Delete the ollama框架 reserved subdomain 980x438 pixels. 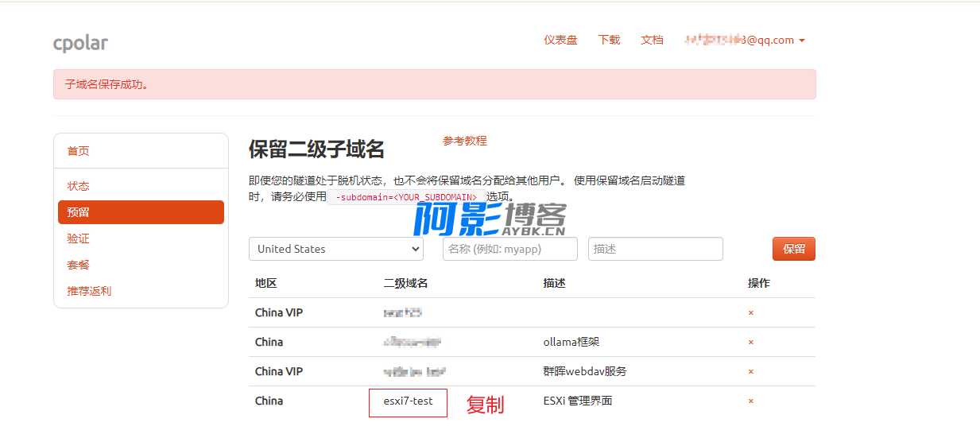click(750, 343)
